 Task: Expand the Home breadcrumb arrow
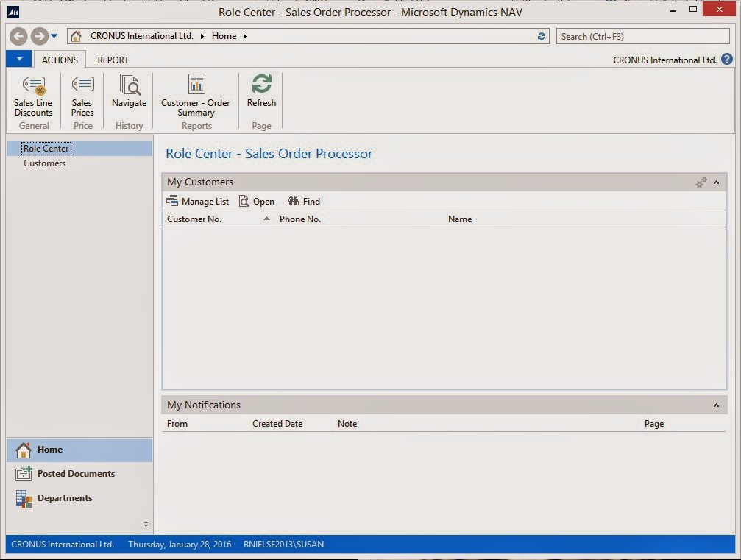pyautogui.click(x=245, y=36)
